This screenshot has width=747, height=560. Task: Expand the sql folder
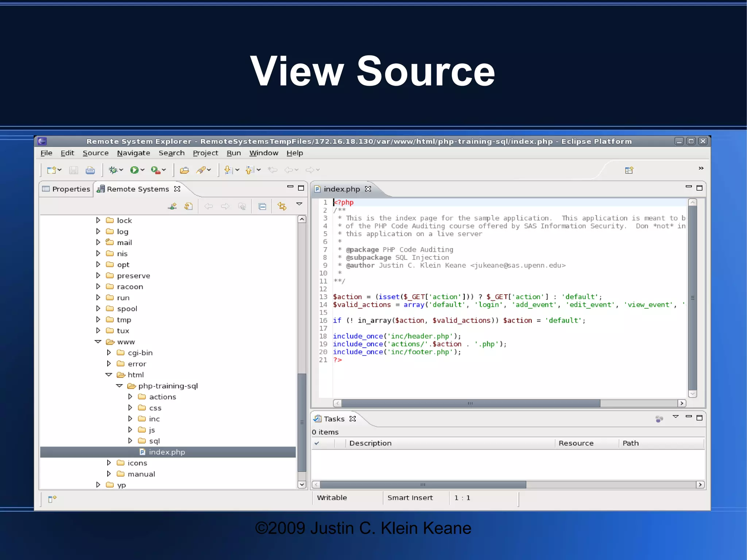pos(130,441)
